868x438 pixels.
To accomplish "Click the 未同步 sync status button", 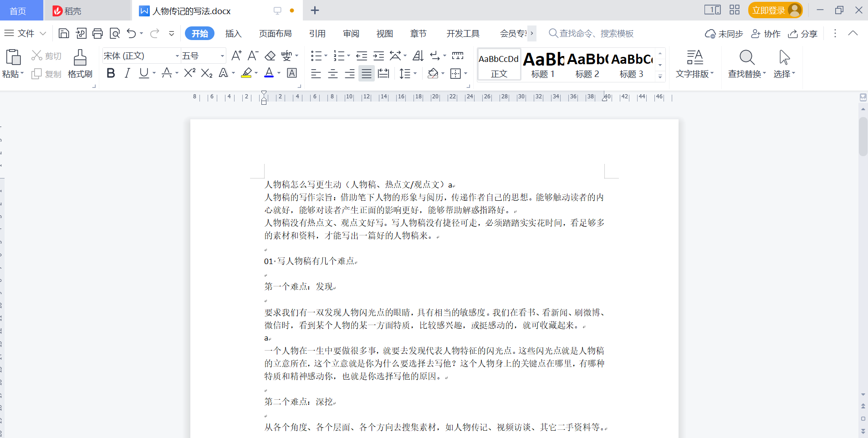I will [724, 34].
